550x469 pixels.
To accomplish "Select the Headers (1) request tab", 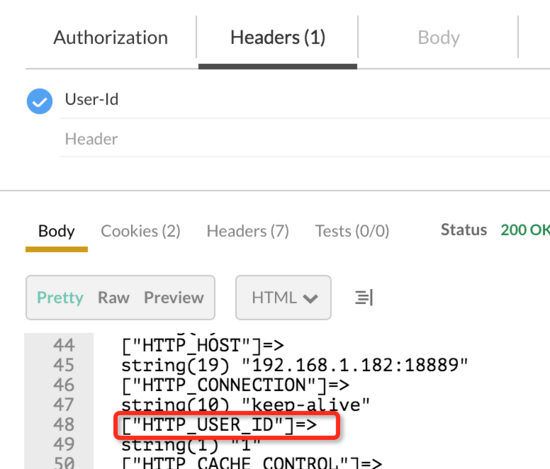I will click(x=278, y=38).
